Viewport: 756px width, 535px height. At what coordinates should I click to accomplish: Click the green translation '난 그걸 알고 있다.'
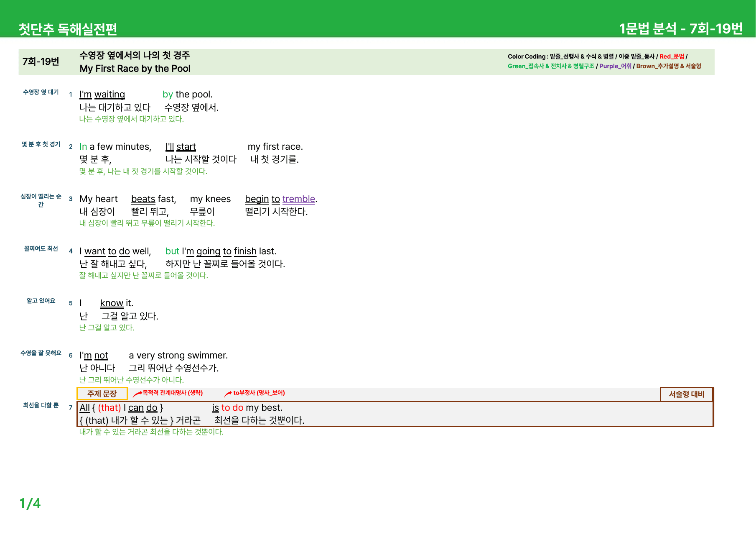[107, 328]
